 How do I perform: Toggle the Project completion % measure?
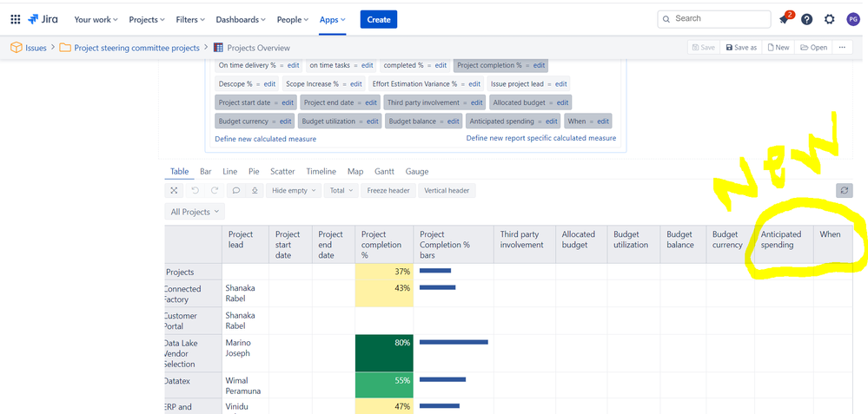click(489, 65)
